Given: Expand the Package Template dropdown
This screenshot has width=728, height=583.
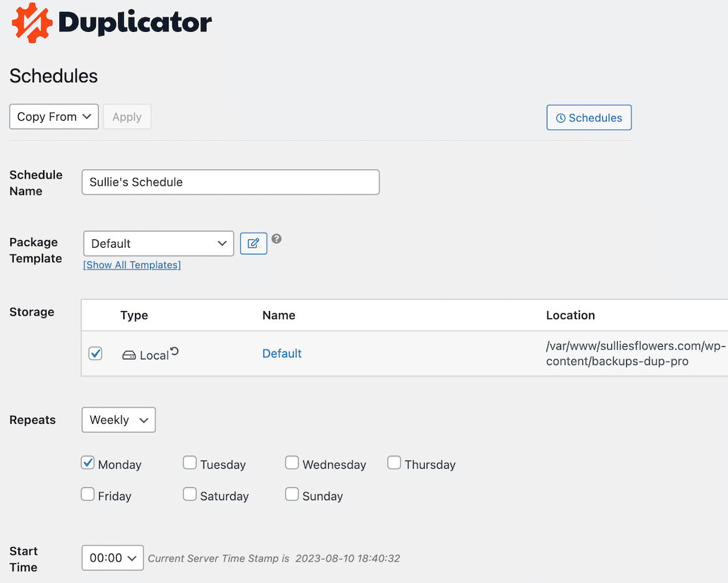Looking at the screenshot, I should pos(159,243).
